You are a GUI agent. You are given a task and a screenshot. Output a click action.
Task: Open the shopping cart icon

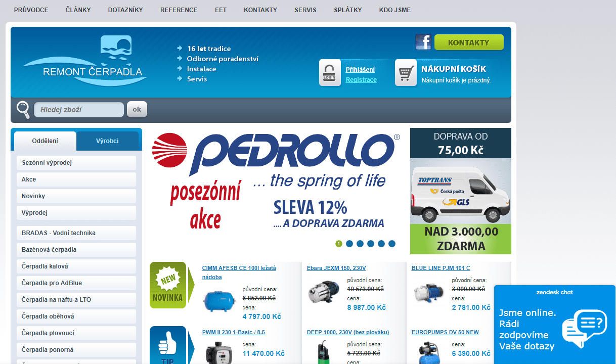point(406,73)
